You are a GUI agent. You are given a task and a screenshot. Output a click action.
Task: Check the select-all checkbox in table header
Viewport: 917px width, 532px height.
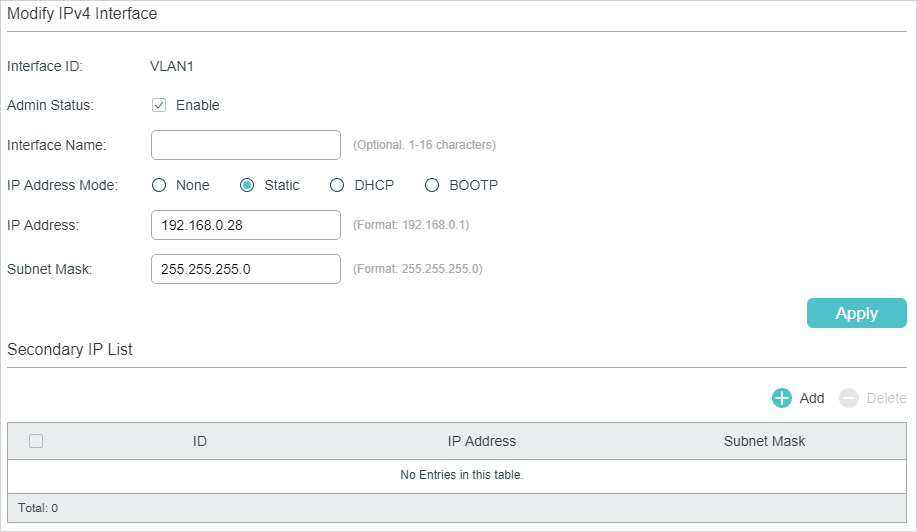point(36,441)
